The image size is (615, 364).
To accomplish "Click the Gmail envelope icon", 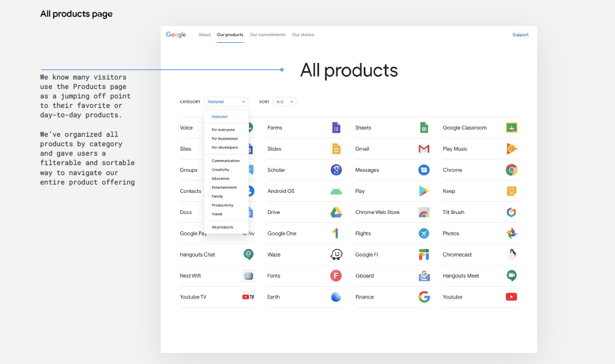I will 424,149.
